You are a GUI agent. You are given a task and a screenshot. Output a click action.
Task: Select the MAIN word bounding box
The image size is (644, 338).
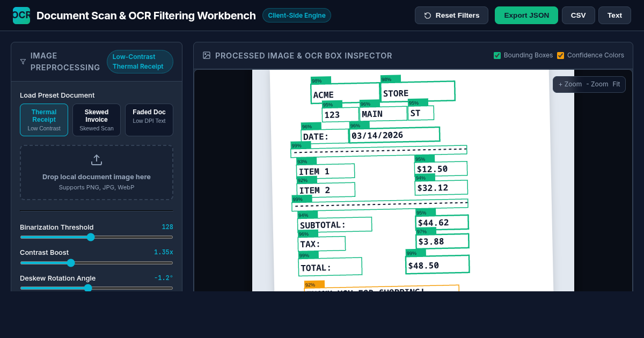[383, 114]
